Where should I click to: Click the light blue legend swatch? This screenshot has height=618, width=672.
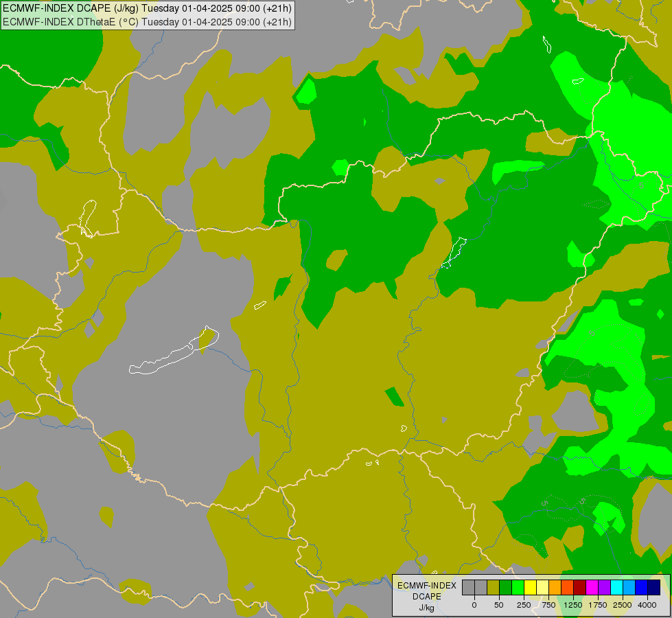[x=629, y=587]
